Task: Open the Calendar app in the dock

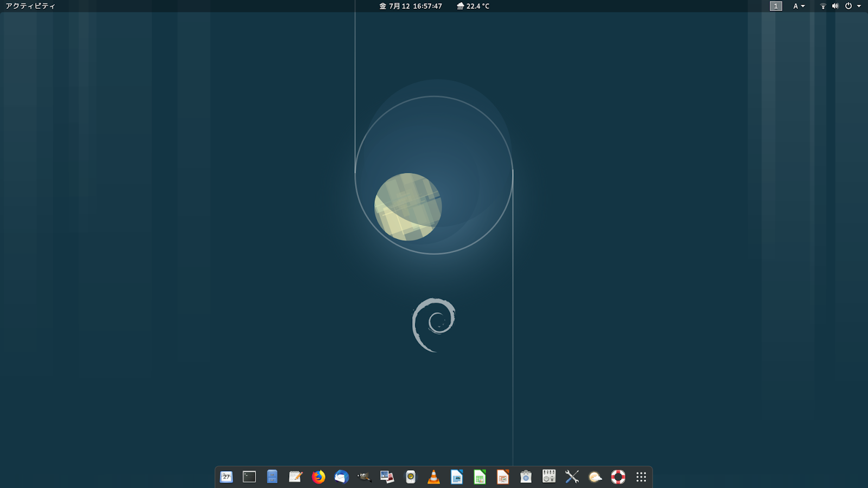Action: click(x=226, y=477)
